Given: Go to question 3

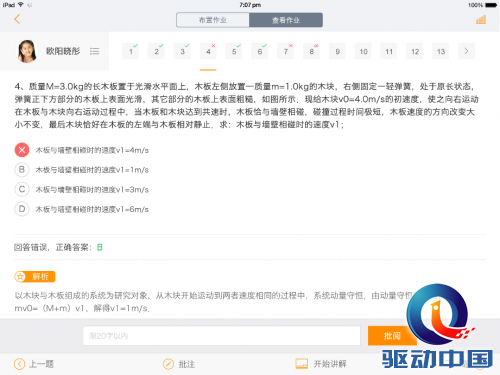Looking at the screenshot, I should [x=182, y=51].
